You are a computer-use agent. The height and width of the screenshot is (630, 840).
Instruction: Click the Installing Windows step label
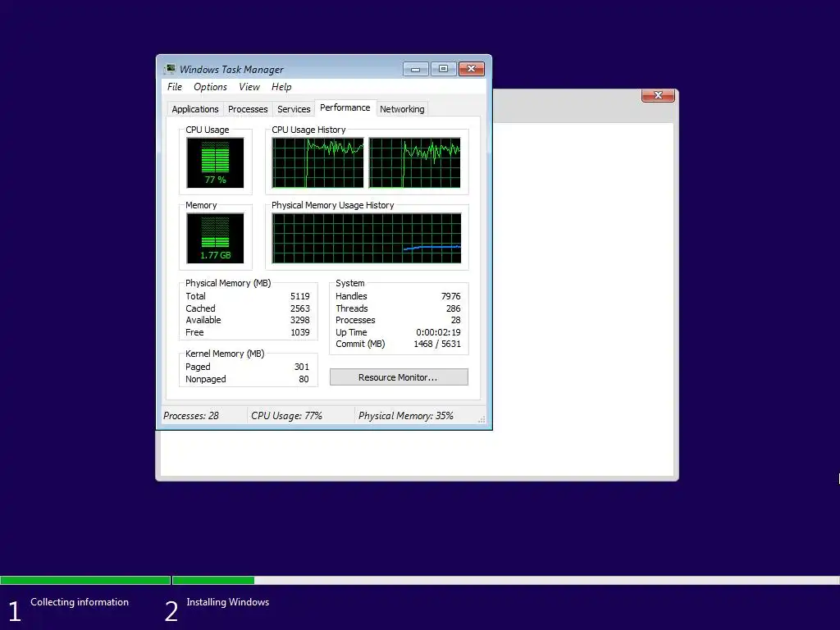[228, 602]
